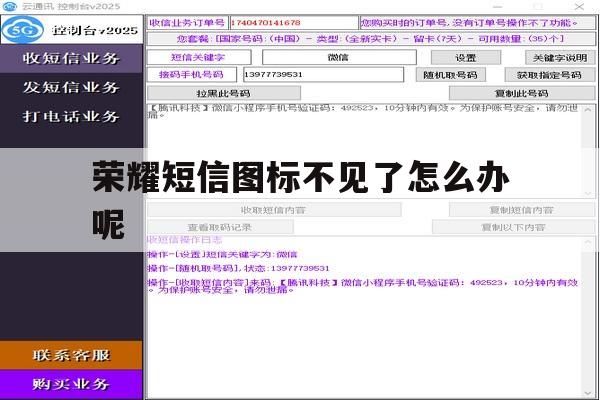
Task: Click the 设置 keyword button
Action: pos(466,58)
